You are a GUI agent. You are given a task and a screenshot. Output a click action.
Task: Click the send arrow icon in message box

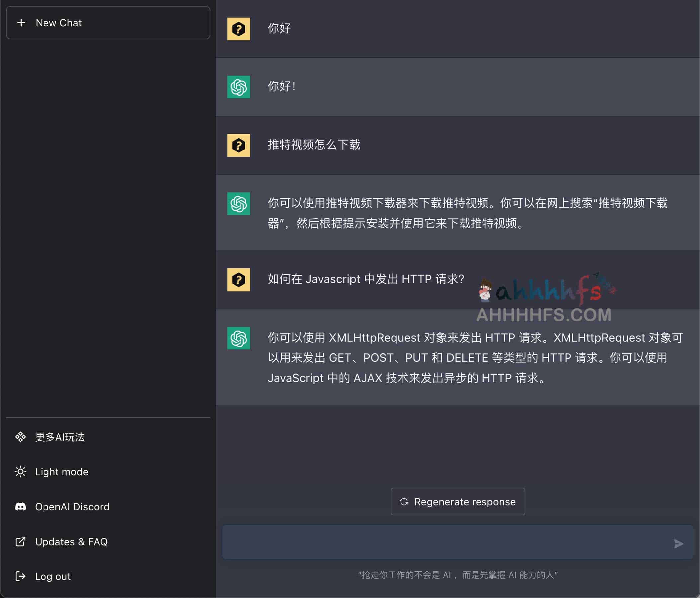678,544
